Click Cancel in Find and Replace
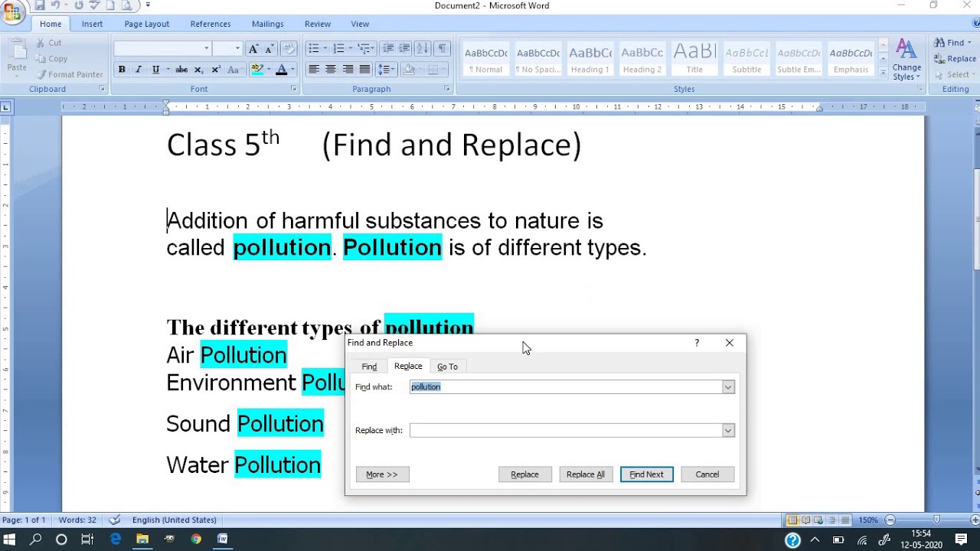Screen dimensions: 980x551 [707, 474]
